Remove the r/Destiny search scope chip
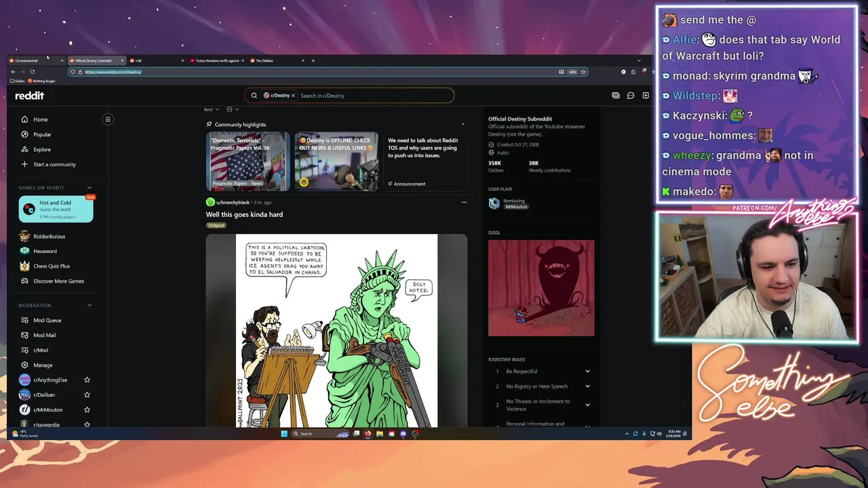Viewport: 868px width, 488px height. (293, 96)
